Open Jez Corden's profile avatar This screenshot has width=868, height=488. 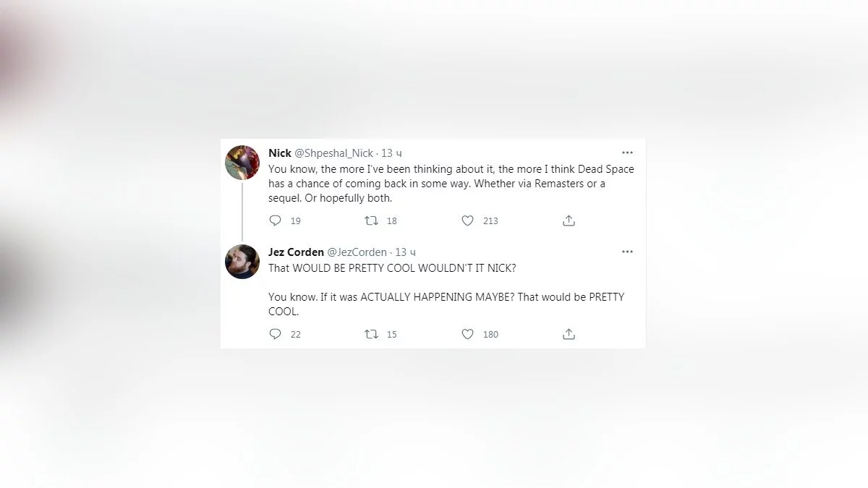[242, 261]
